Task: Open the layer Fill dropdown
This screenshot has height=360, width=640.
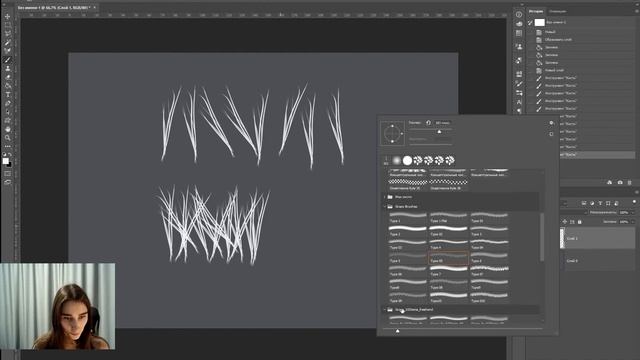Action: 633,222
